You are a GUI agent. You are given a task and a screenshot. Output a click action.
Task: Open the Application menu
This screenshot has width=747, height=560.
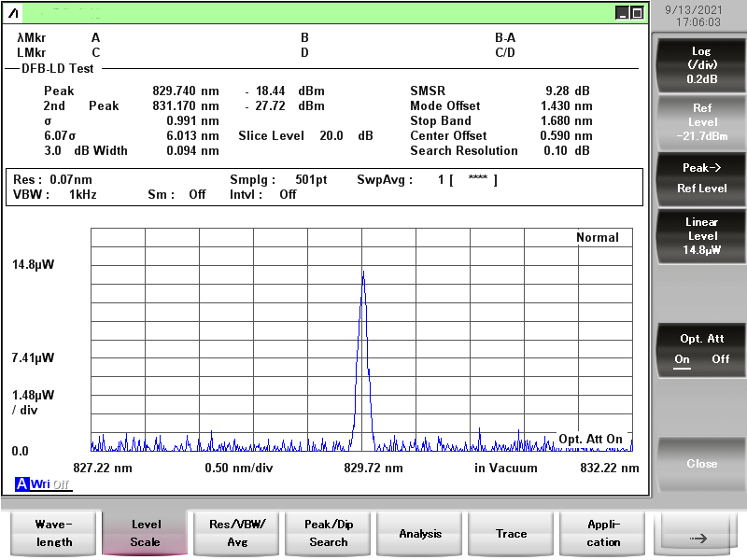[603, 533]
